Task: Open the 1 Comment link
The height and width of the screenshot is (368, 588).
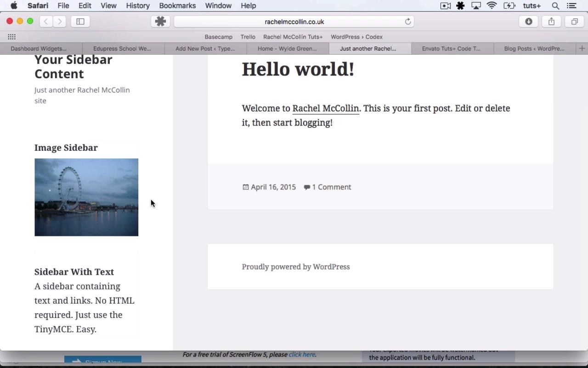Action: [x=332, y=187]
